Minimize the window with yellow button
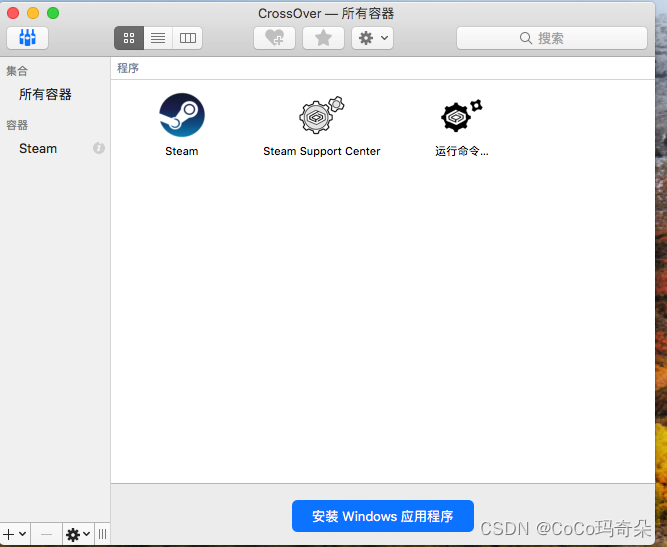The height and width of the screenshot is (547, 667). [33, 13]
